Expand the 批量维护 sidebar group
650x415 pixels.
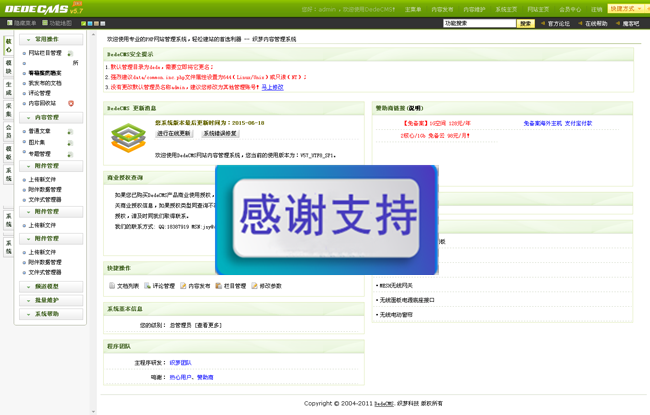coord(51,300)
